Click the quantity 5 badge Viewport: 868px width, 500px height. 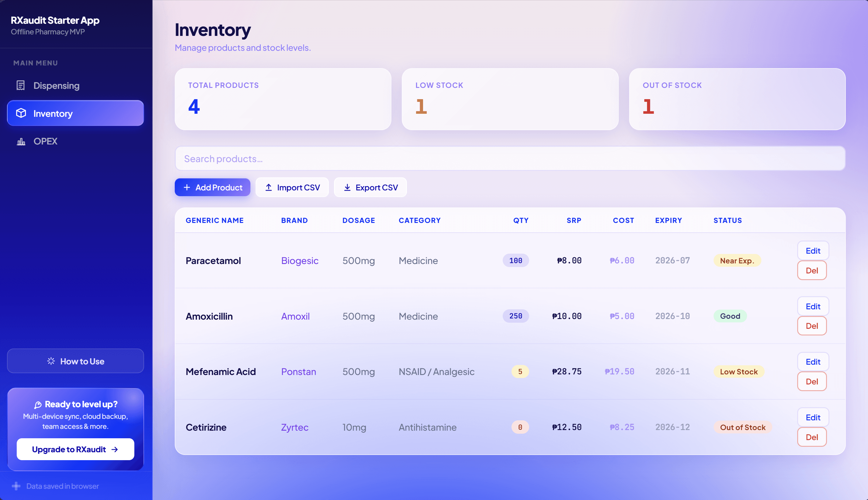click(520, 372)
